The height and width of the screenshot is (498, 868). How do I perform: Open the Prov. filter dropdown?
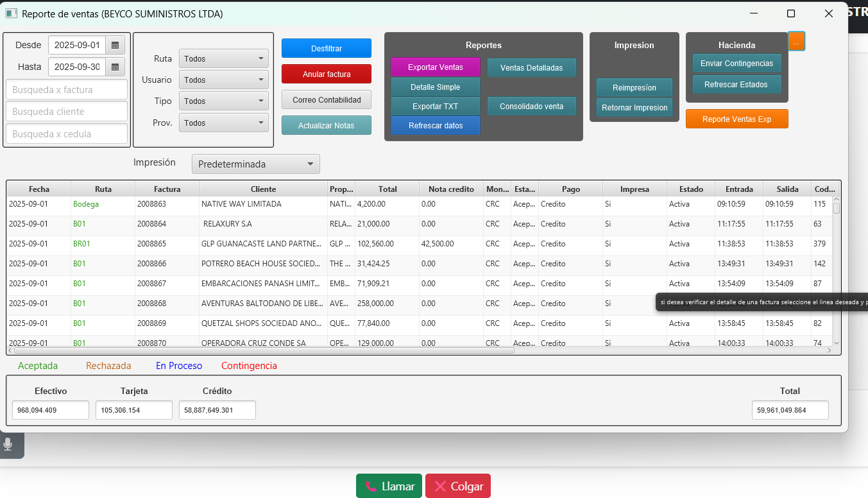223,123
